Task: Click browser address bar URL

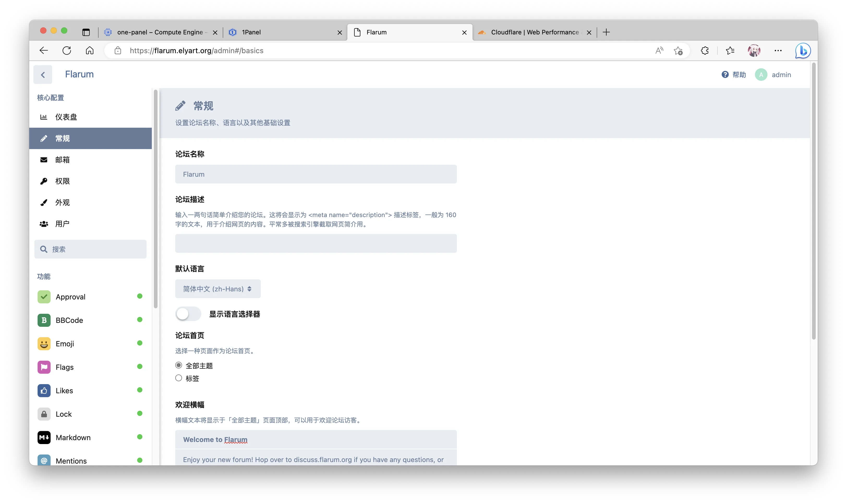Action: point(196,51)
